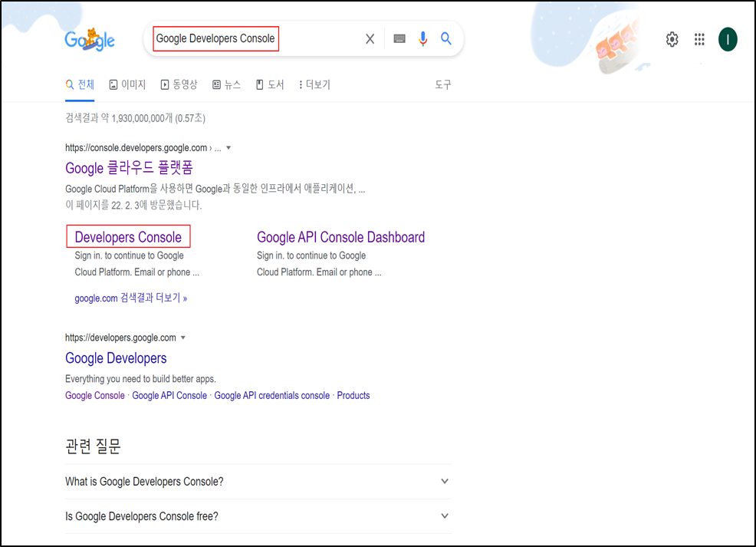Start voice search with the microphone icon
Image resolution: width=756 pixels, height=547 pixels.
click(x=422, y=38)
